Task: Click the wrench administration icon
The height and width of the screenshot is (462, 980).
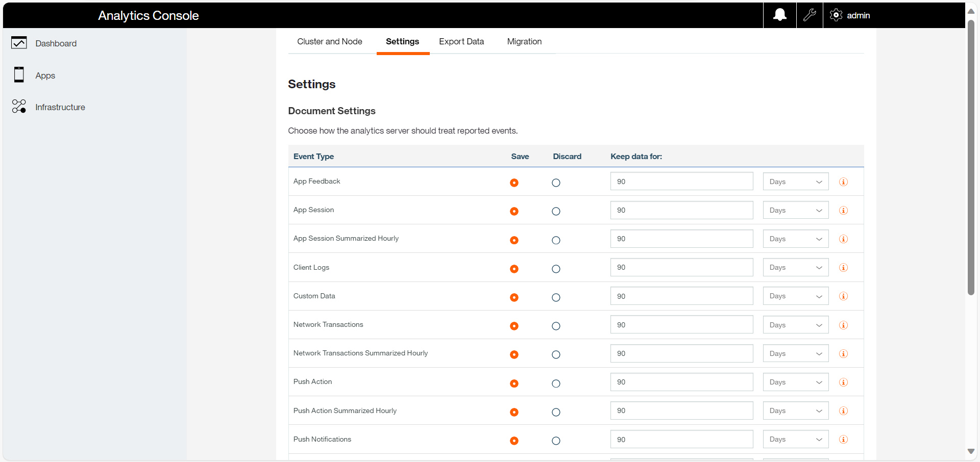Action: coord(810,15)
